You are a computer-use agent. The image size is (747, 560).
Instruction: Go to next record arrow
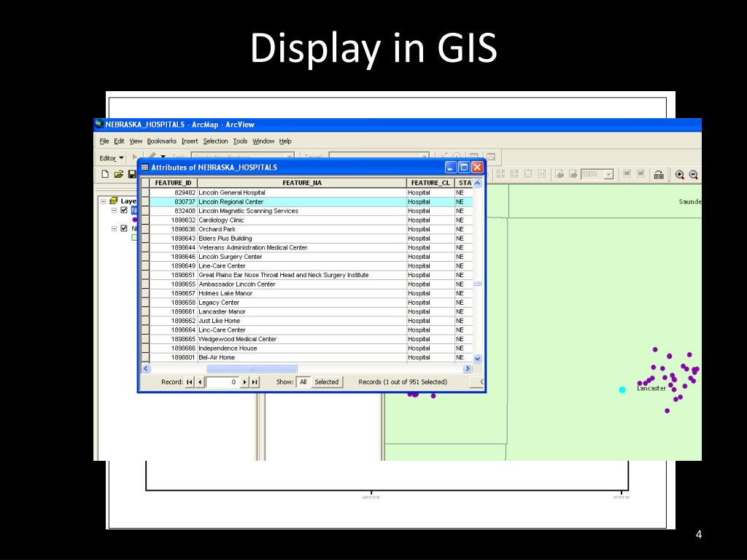point(245,382)
